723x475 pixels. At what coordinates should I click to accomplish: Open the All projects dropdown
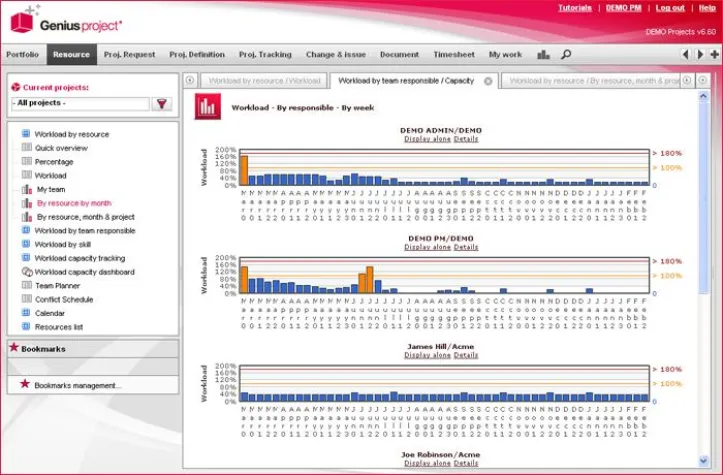coord(80,103)
